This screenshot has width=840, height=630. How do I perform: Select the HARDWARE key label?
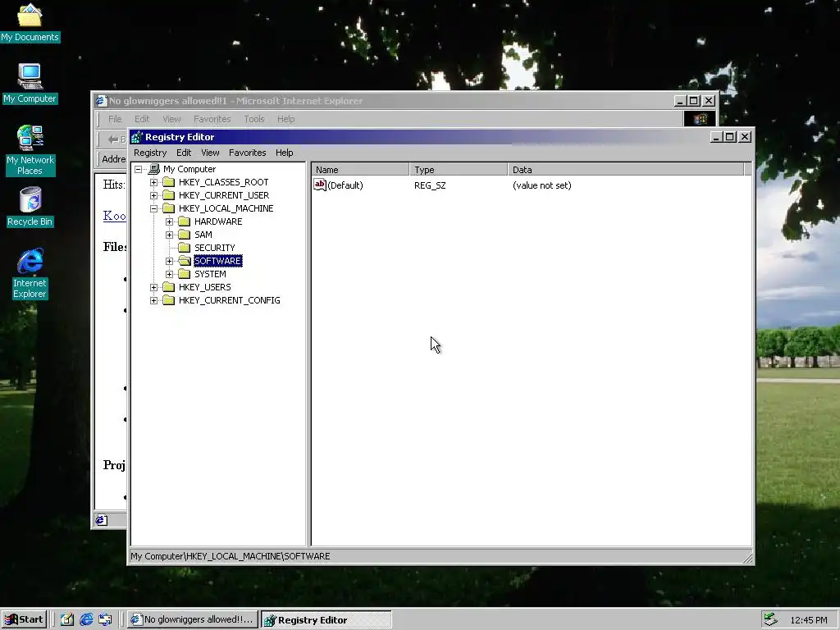(x=218, y=221)
